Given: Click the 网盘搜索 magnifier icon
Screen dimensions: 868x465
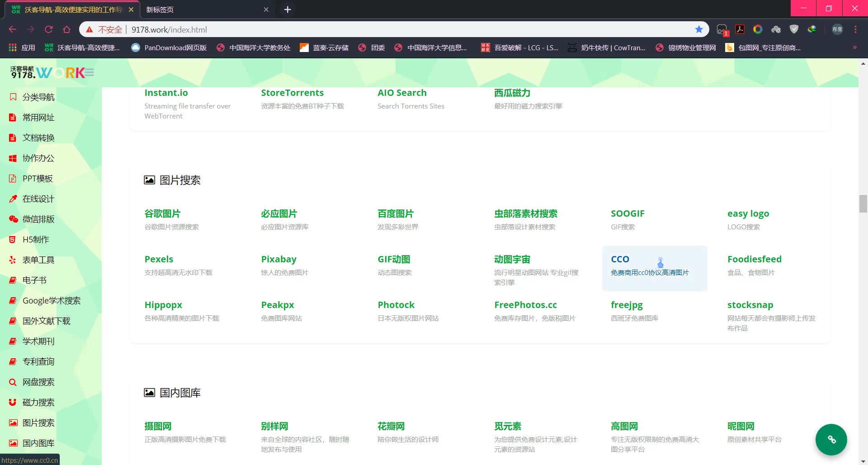Looking at the screenshot, I should [13, 382].
